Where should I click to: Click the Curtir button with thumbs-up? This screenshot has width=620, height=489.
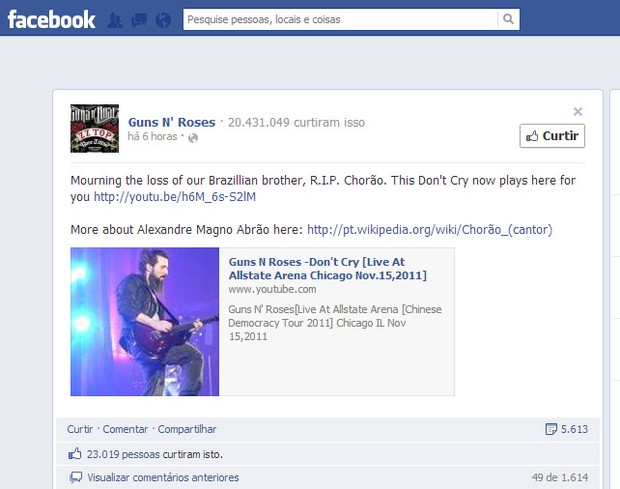coord(552,136)
